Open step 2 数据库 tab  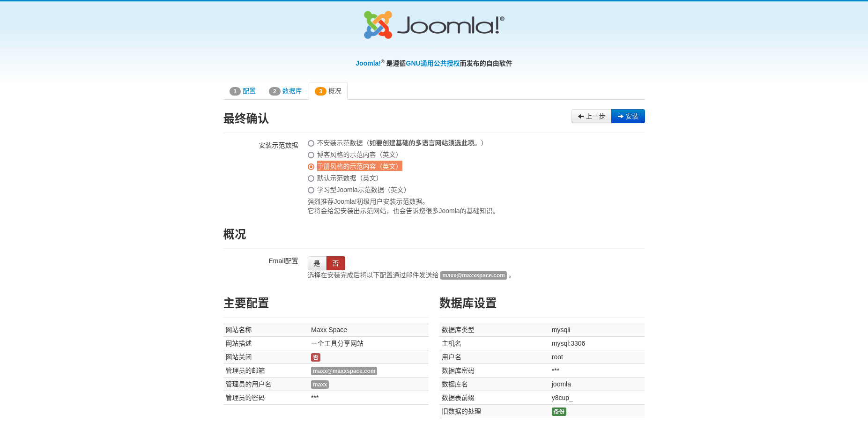point(285,91)
